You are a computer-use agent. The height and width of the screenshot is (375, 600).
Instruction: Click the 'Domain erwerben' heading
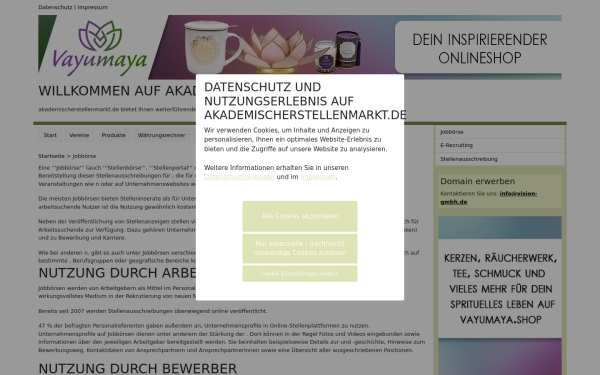tap(478, 181)
